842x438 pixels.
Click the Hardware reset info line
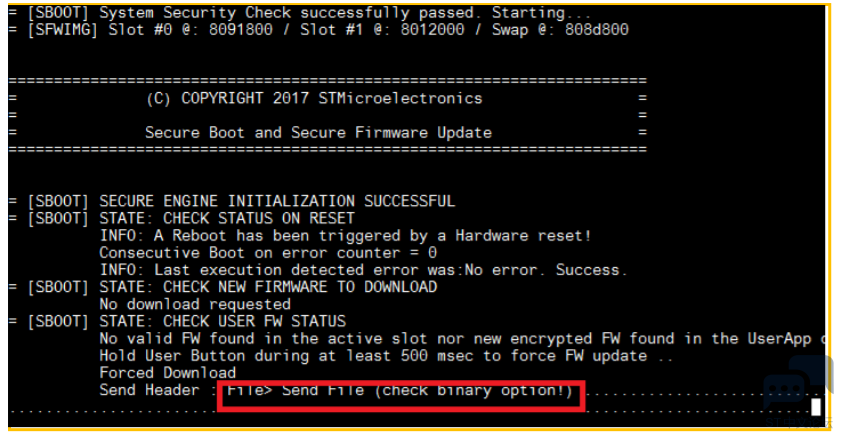[x=345, y=236]
